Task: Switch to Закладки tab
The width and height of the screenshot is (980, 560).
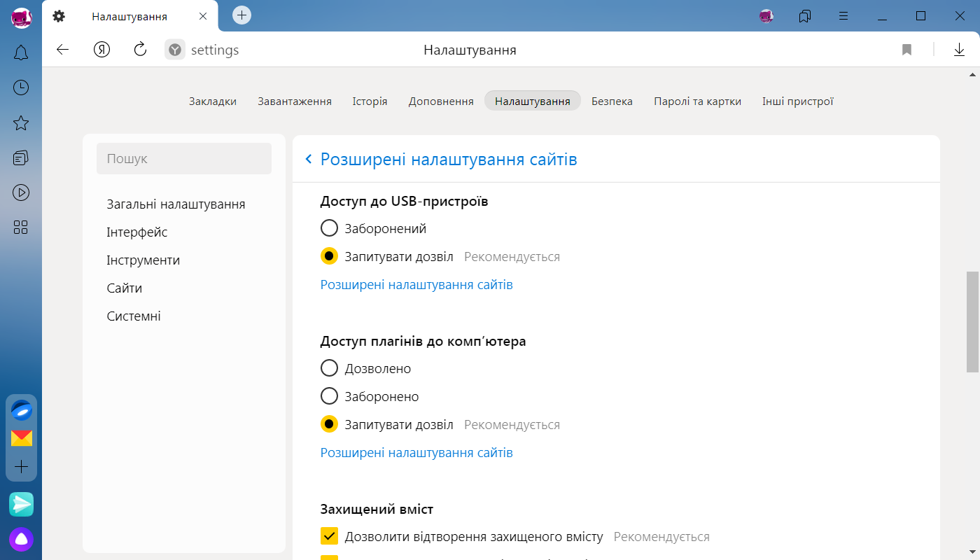Action: [x=213, y=101]
